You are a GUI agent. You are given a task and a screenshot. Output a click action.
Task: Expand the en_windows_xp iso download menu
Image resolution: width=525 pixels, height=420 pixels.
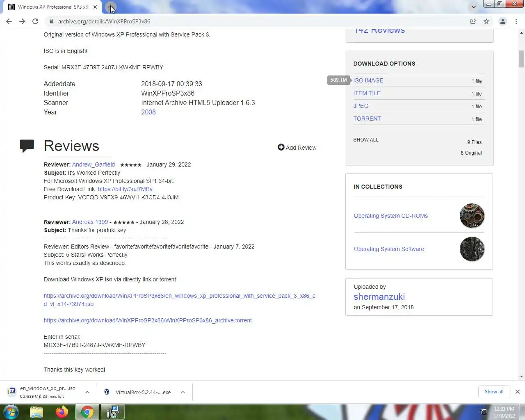87,392
